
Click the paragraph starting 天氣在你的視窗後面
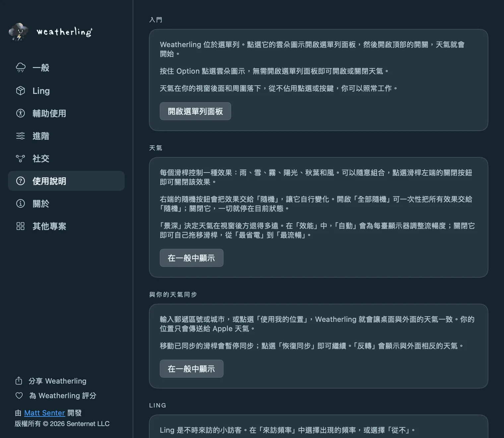[x=279, y=88]
